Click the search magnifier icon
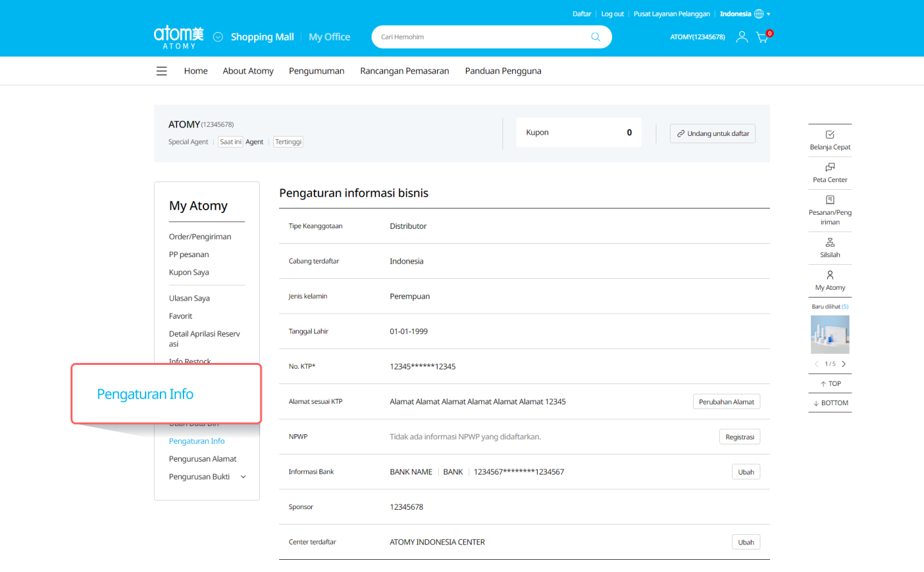This screenshot has height=572, width=924. [x=595, y=37]
